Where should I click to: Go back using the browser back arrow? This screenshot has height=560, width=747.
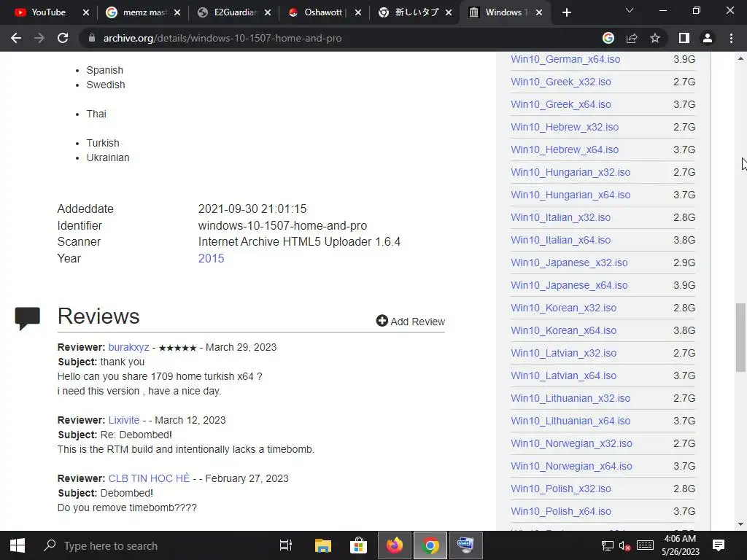(x=16, y=38)
